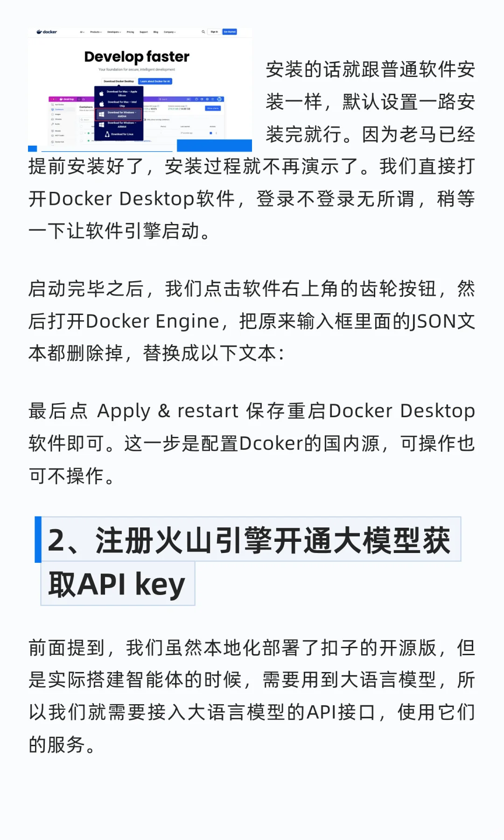
Task: Check the first container row checkbox
Action: [81, 133]
